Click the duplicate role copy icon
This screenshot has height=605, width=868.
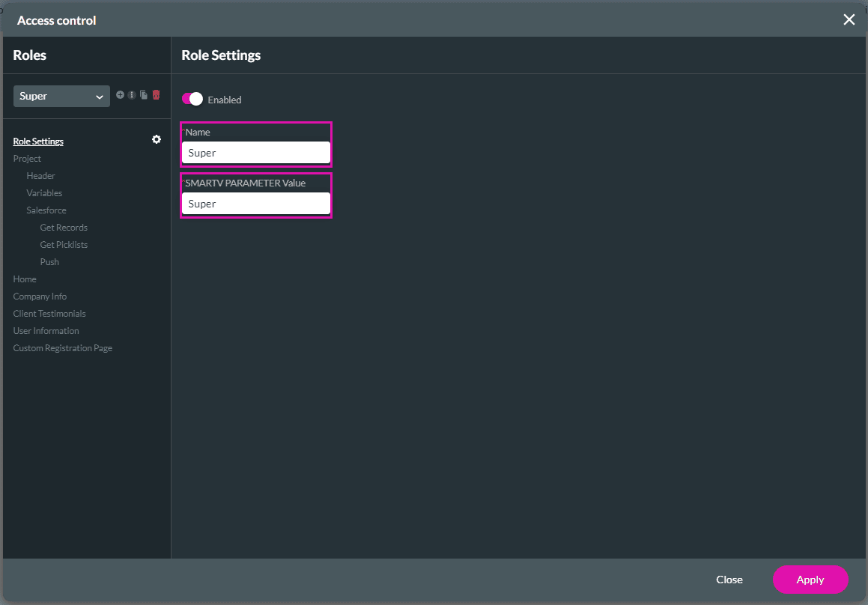(x=144, y=95)
